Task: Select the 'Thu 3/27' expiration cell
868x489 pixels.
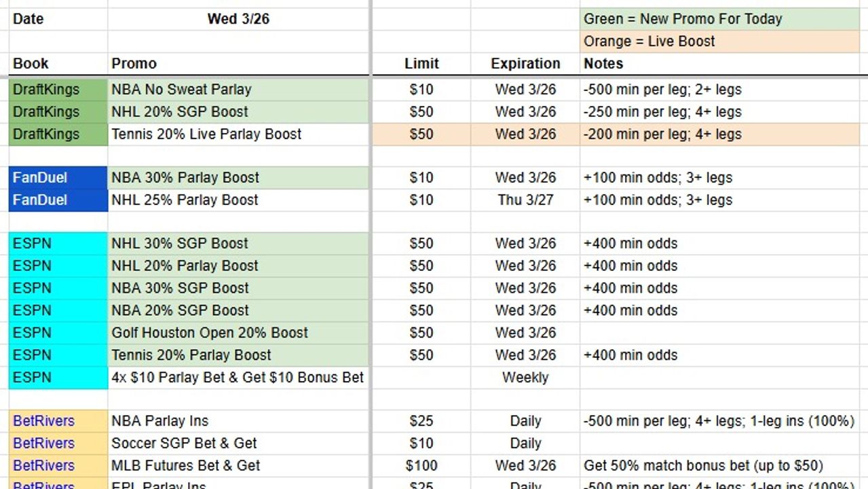Action: pyautogui.click(x=525, y=200)
